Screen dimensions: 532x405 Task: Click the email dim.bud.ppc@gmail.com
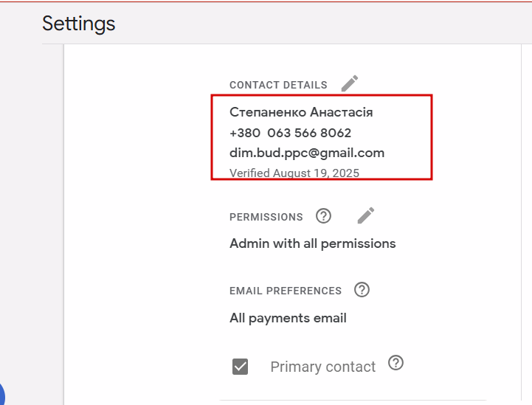click(x=307, y=153)
